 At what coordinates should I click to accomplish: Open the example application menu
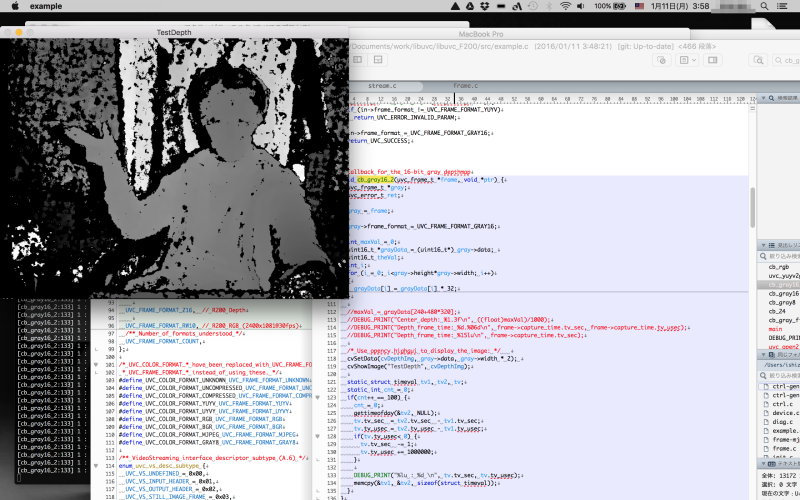pyautogui.click(x=46, y=6)
